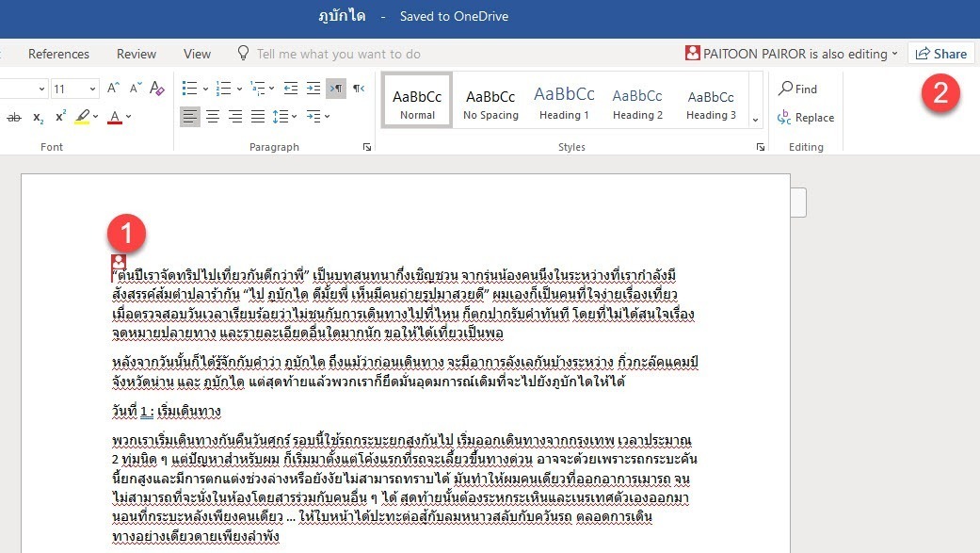980x553 pixels.
Task: Decrease paragraph indent
Action: [289, 89]
